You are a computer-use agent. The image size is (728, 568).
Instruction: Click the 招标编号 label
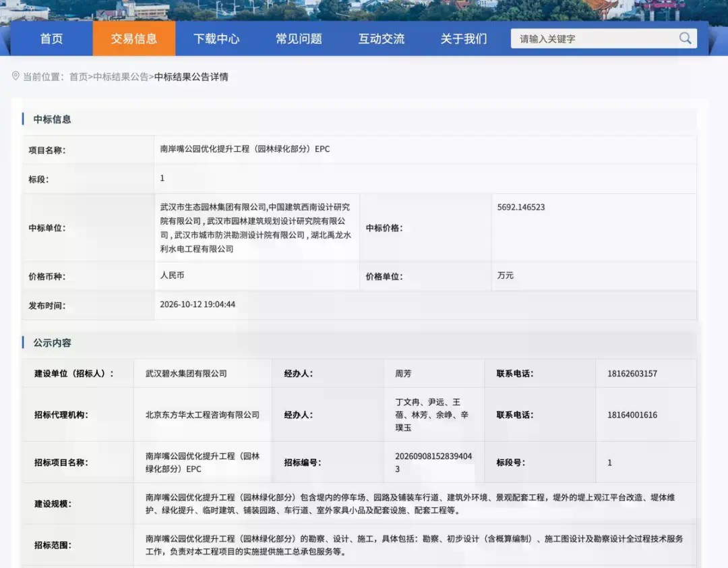tap(303, 463)
